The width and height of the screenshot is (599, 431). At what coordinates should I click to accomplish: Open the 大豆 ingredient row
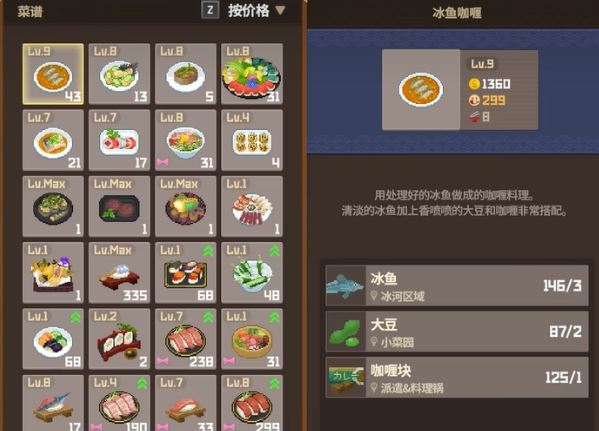point(457,332)
